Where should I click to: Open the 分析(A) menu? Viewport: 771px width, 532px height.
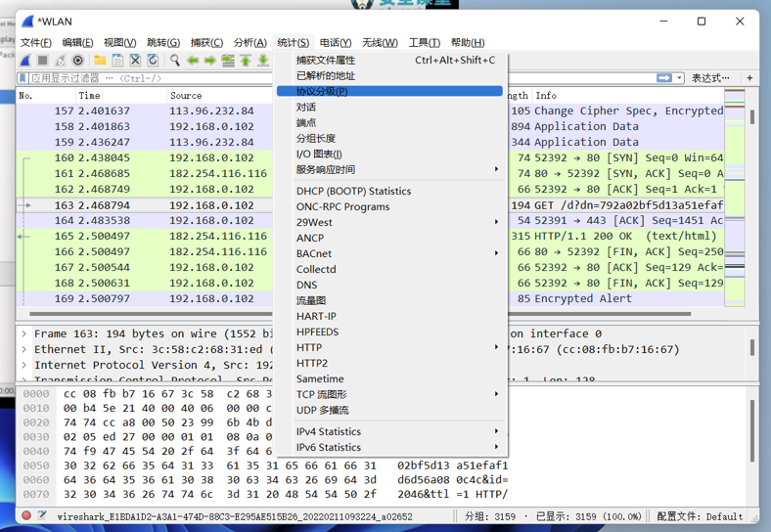pos(250,43)
